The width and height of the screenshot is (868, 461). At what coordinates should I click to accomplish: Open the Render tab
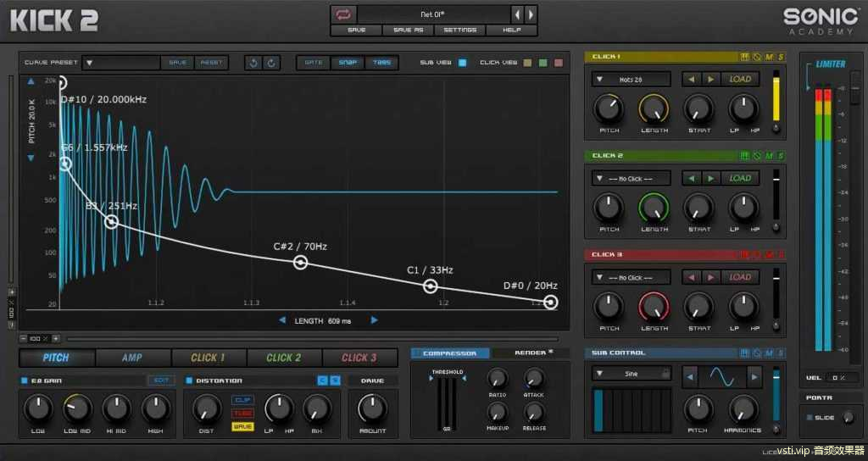tap(531, 353)
